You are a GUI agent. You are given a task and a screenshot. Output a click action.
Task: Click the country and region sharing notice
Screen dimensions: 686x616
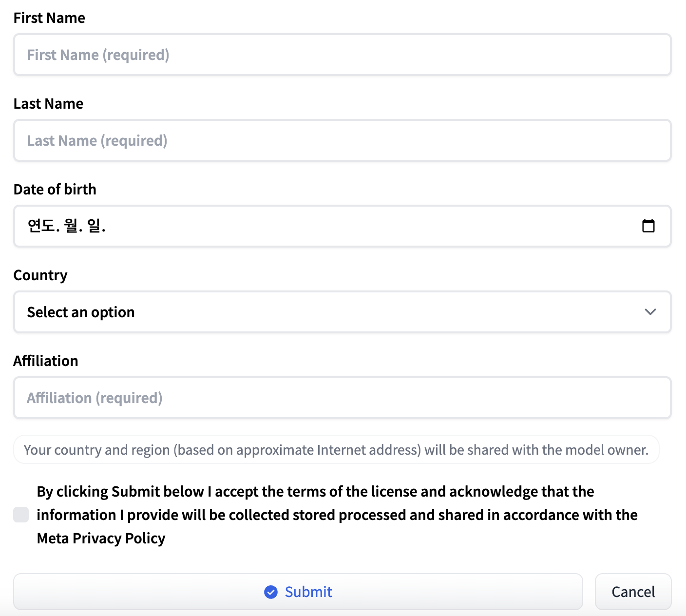coord(336,449)
